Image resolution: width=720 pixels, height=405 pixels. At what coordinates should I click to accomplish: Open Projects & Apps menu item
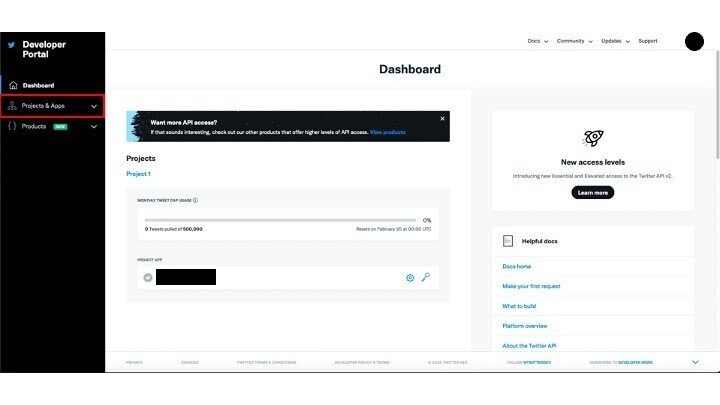click(52, 106)
